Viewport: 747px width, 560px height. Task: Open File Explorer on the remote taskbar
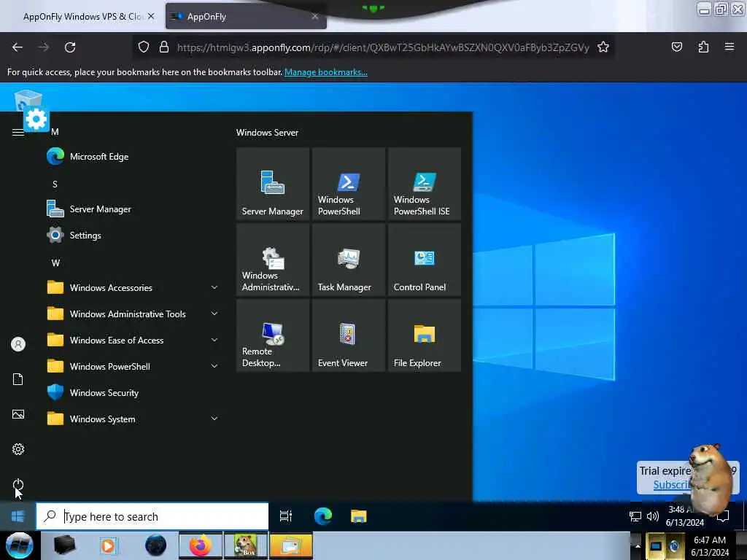tap(359, 516)
